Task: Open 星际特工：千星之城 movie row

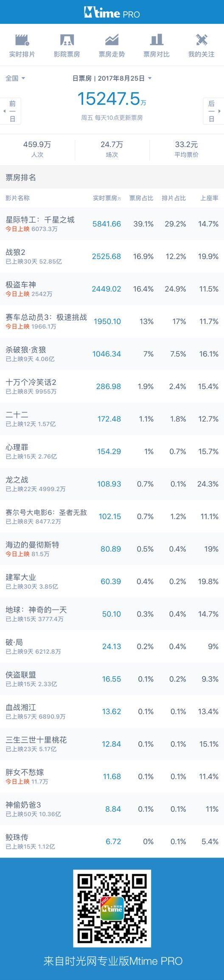Action: pyautogui.click(x=112, y=224)
